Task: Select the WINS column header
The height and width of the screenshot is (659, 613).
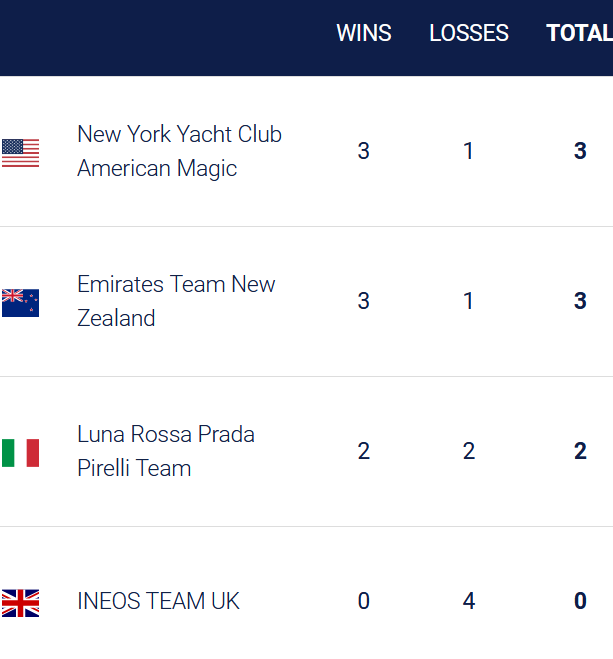Action: point(364,33)
